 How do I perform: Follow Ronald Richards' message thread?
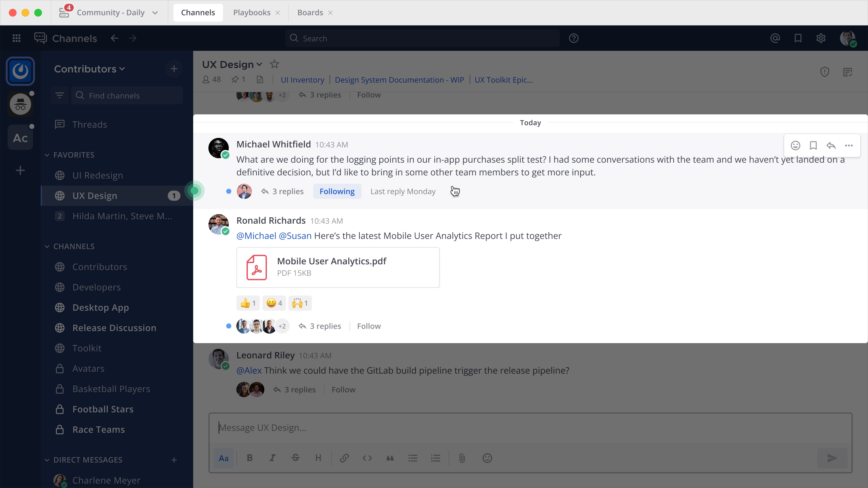click(369, 326)
